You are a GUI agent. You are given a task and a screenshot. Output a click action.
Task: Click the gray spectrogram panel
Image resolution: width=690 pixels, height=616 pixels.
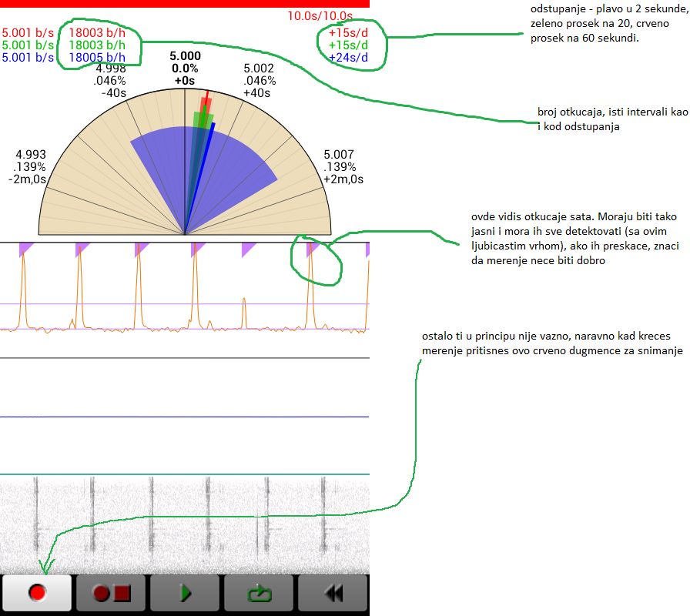tap(185, 524)
